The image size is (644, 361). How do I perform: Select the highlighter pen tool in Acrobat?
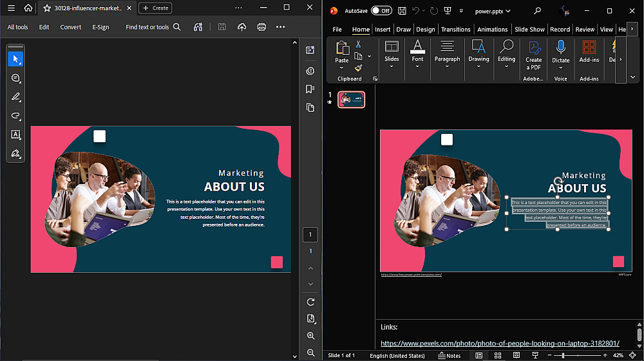point(15,97)
